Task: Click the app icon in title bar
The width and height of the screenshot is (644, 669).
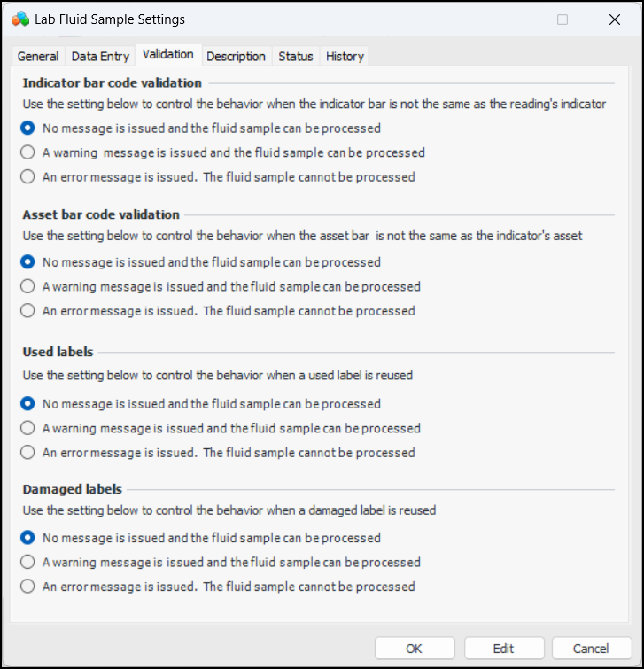Action: 19,19
